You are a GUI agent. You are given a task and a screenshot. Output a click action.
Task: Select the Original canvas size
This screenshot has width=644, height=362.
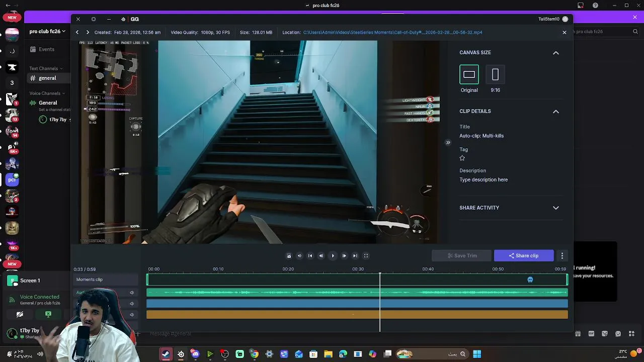tap(469, 75)
